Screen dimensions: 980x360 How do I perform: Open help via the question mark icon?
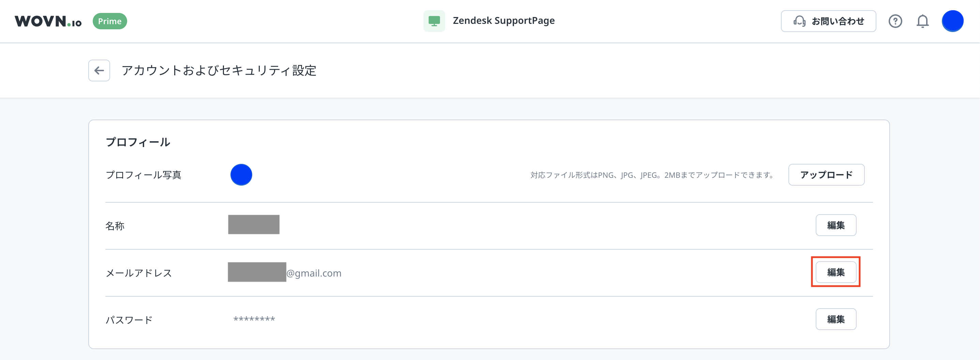click(895, 21)
